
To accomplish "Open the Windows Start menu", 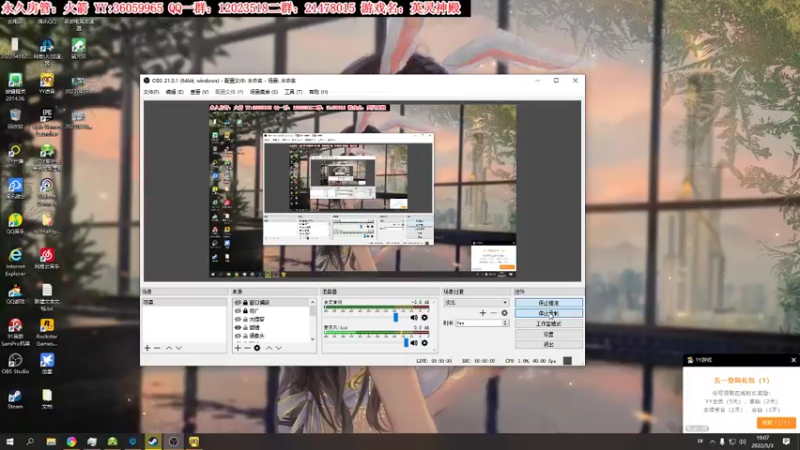I will point(9,441).
